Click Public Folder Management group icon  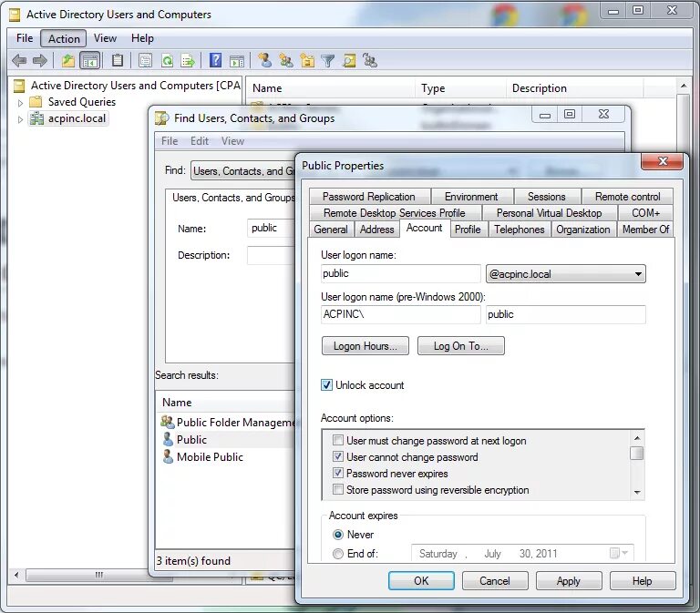[168, 422]
